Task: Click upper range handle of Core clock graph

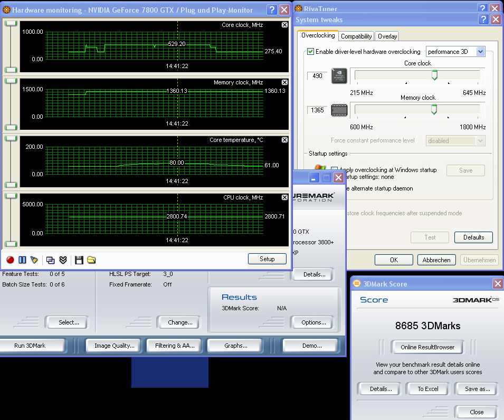Action: coord(11,23)
